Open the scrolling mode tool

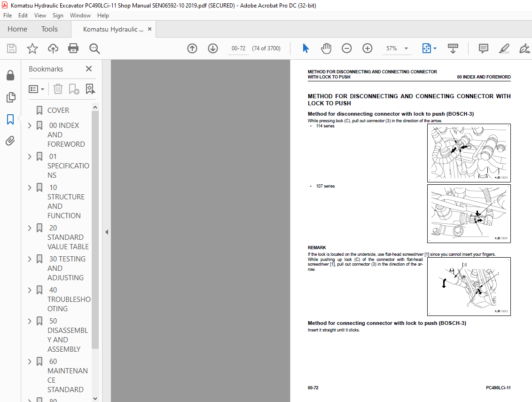(453, 48)
